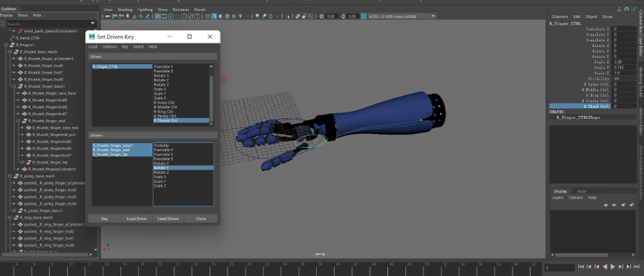Select Rotate Y driven attribute

point(183,167)
